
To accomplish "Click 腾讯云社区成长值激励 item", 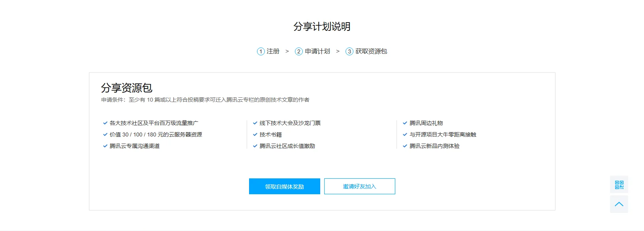I will coord(287,146).
